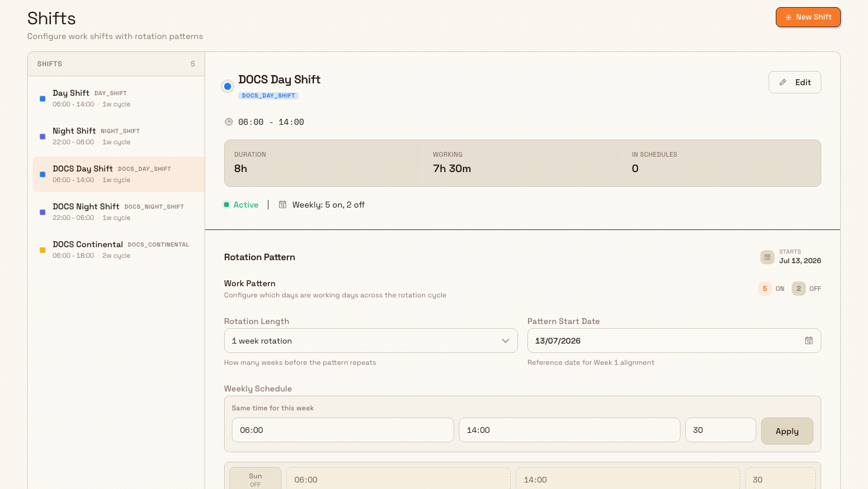The image size is (868, 489).
Task: Click the chevron in 1 week rotation
Action: pos(506,341)
